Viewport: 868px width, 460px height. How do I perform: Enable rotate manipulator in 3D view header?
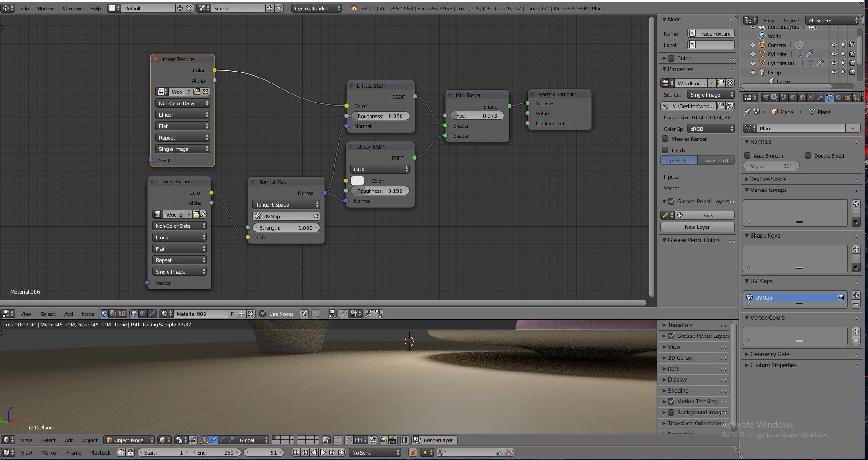[x=222, y=440]
